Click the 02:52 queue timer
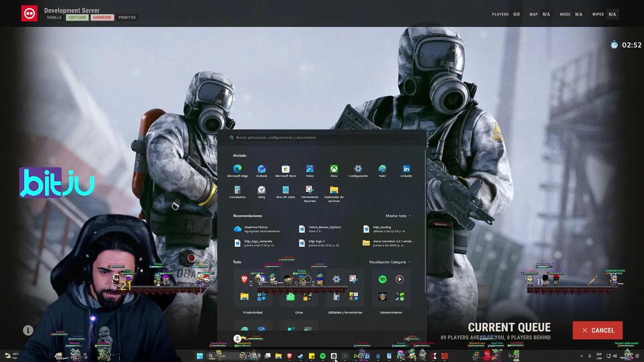644x362 pixels. 631,45
